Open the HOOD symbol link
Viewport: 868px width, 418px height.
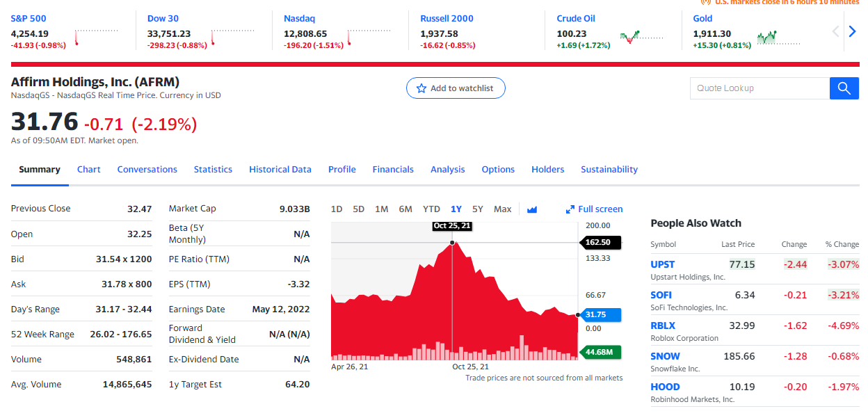click(665, 387)
